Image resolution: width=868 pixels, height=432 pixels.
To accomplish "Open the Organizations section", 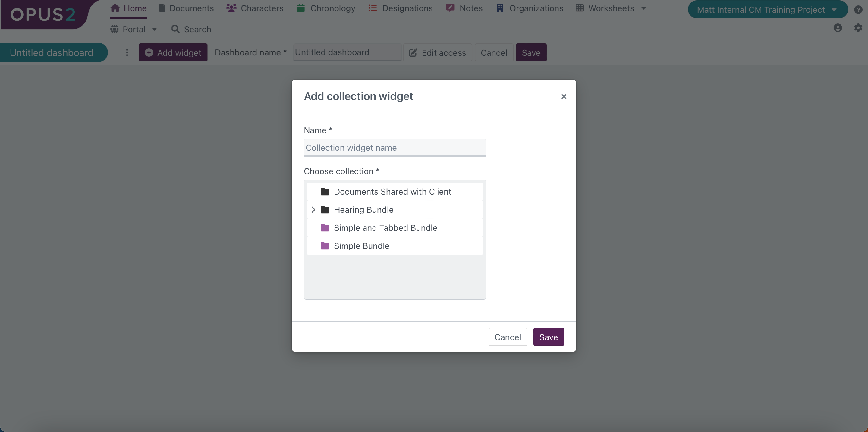I will [529, 8].
